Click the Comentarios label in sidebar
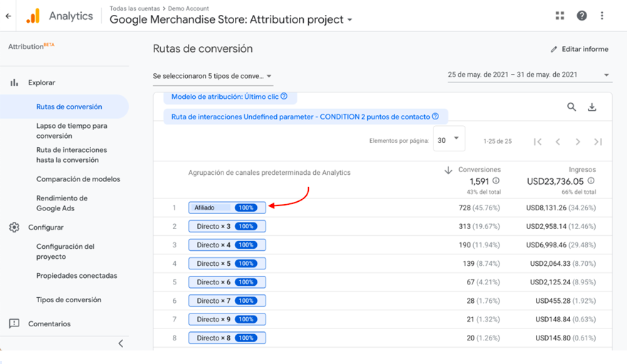This screenshot has width=627, height=364. pos(49,323)
